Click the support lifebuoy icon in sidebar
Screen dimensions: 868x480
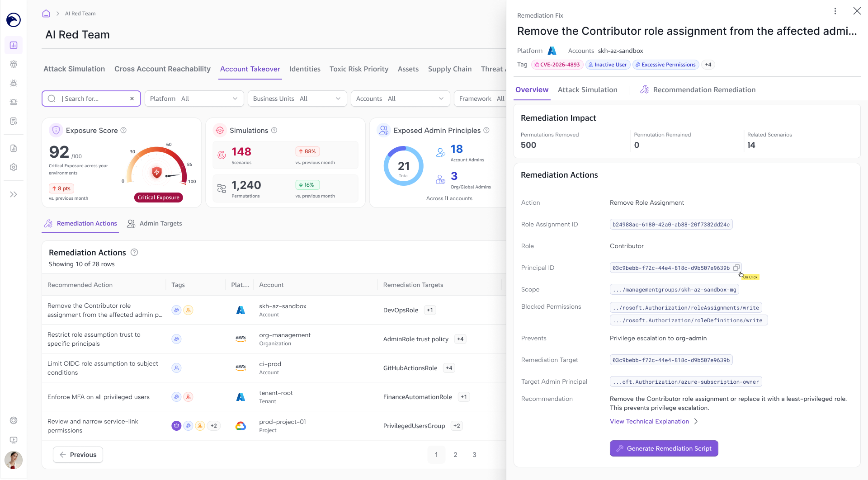coord(14,420)
